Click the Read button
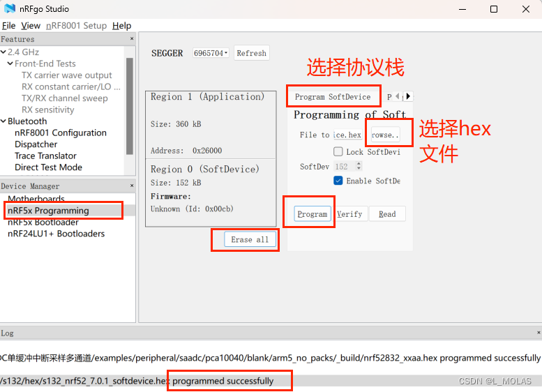The image size is (542, 392). pyautogui.click(x=387, y=214)
